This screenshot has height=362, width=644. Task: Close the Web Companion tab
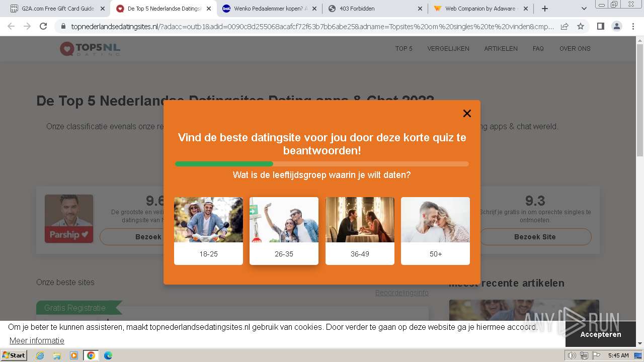[x=526, y=9]
